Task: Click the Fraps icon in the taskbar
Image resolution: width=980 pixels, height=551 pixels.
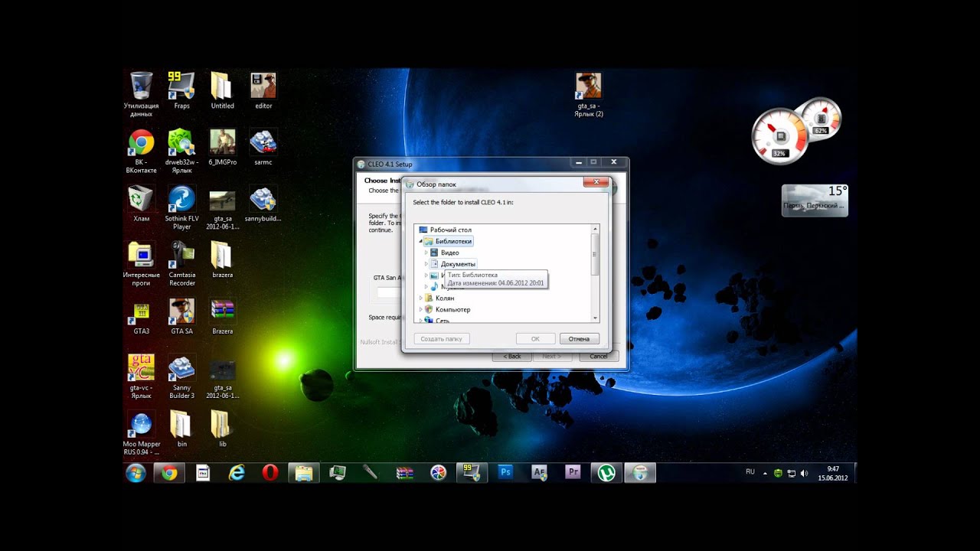Action: pyautogui.click(x=472, y=472)
